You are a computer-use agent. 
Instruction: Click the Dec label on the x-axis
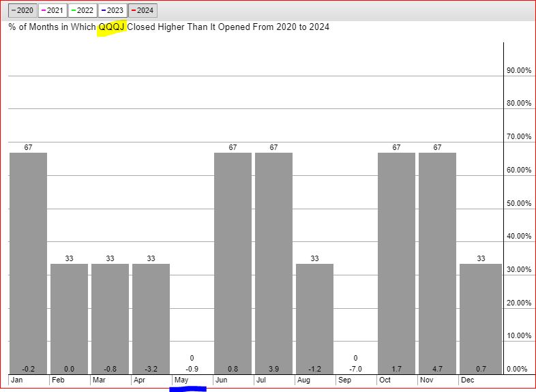click(x=468, y=380)
